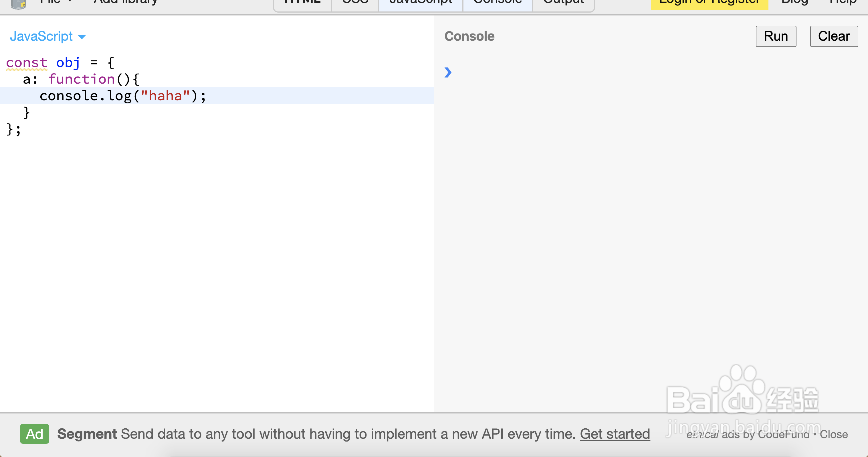The width and height of the screenshot is (868, 457).
Task: Click the yellow Login or Register button
Action: point(709,3)
